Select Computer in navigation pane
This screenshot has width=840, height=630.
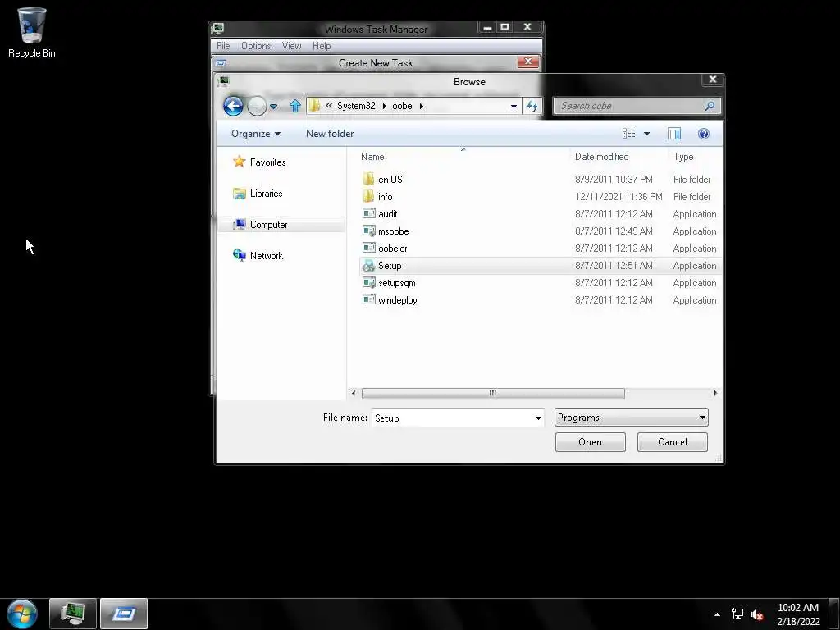(x=281, y=225)
